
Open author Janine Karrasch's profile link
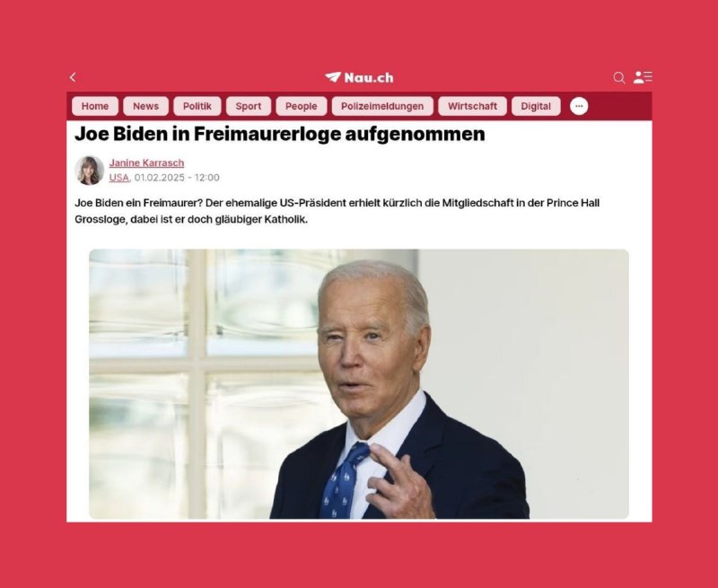pos(146,163)
